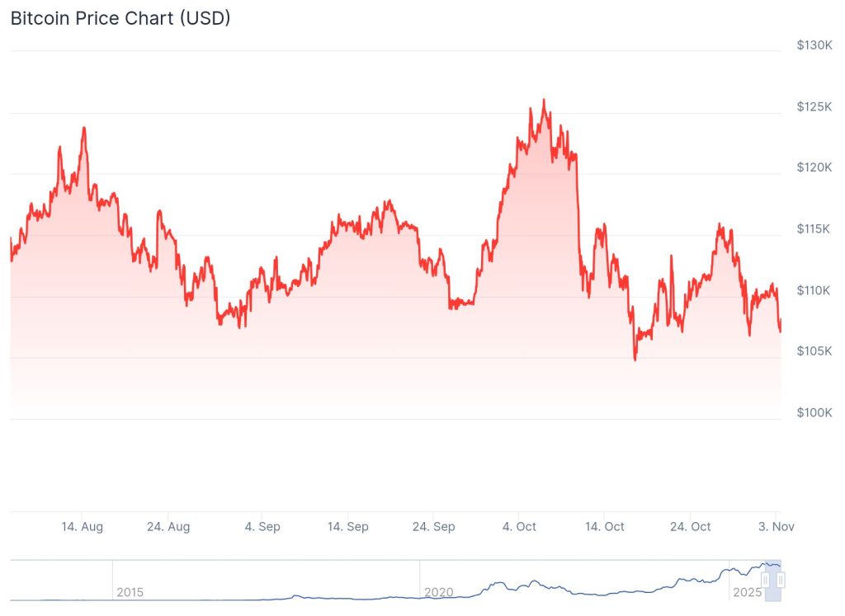Click the 2015 area in navigator timeline
The height and width of the screenshot is (616, 845).
130,592
